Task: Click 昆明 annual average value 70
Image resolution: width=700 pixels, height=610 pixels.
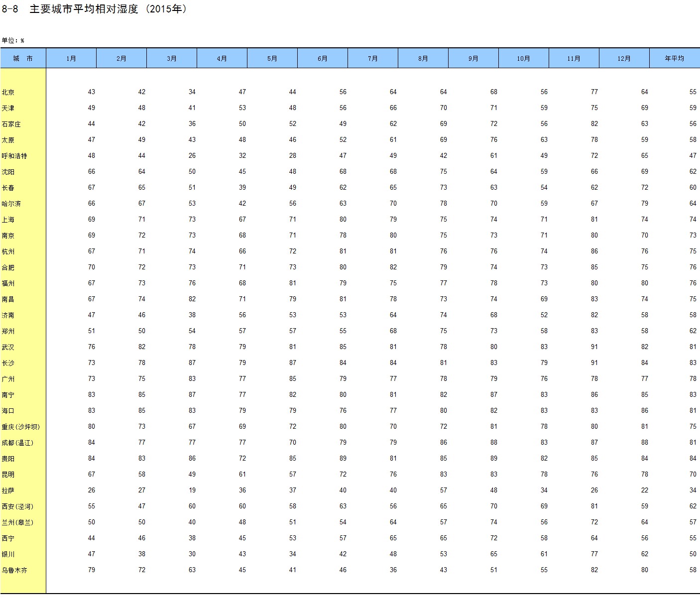Action: point(693,474)
